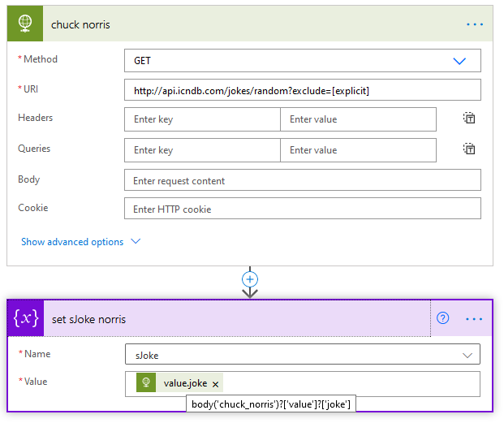Click the Cookie input field
The image size is (504, 436).
click(302, 209)
